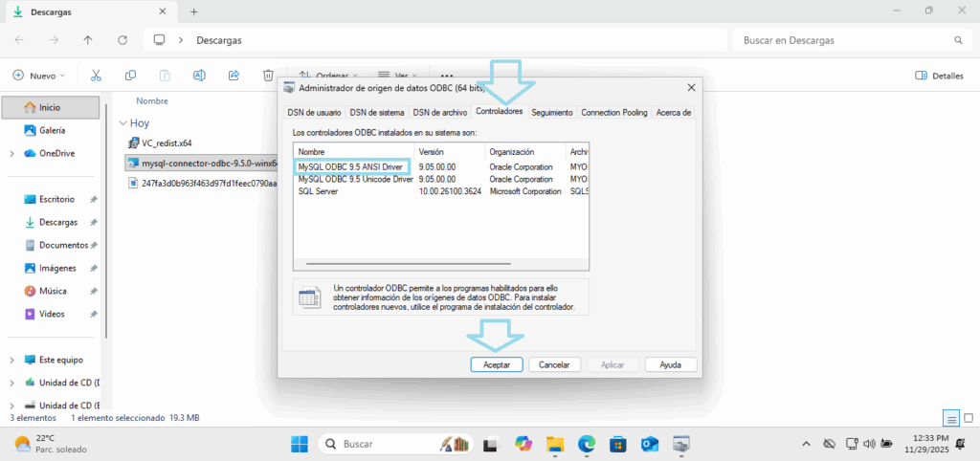The width and height of the screenshot is (980, 461).
Task: Collapse the Hoy group
Action: [122, 123]
